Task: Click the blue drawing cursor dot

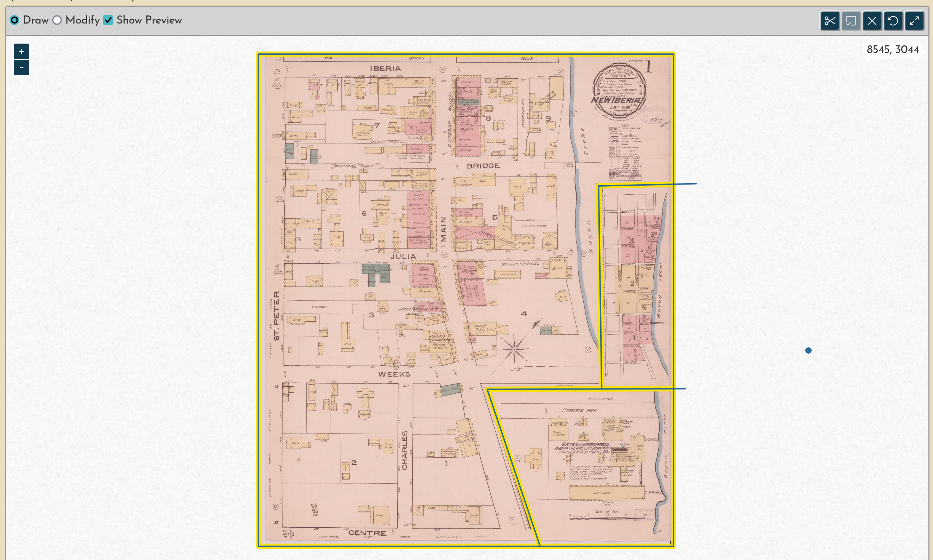Action: pos(808,350)
